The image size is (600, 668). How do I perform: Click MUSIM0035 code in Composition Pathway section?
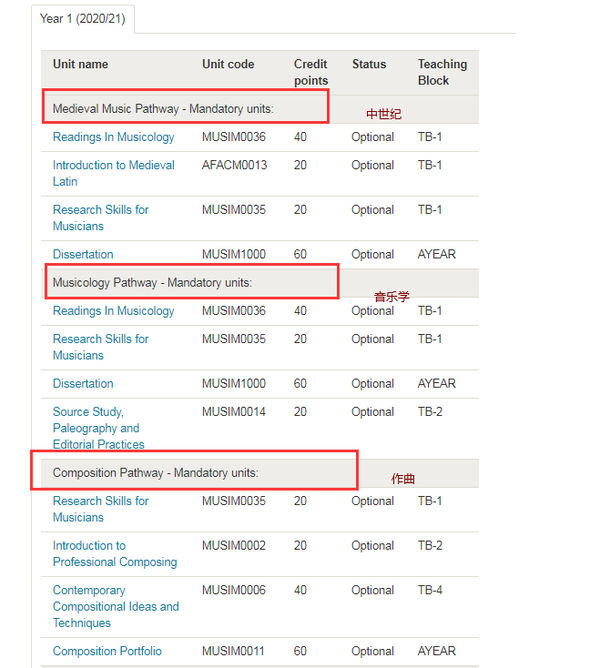(x=234, y=501)
